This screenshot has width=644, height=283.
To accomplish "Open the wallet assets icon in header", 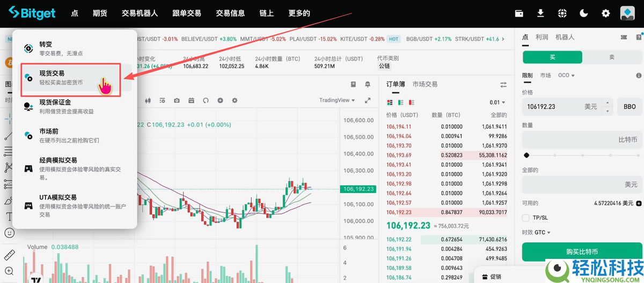I will pyautogui.click(x=519, y=13).
